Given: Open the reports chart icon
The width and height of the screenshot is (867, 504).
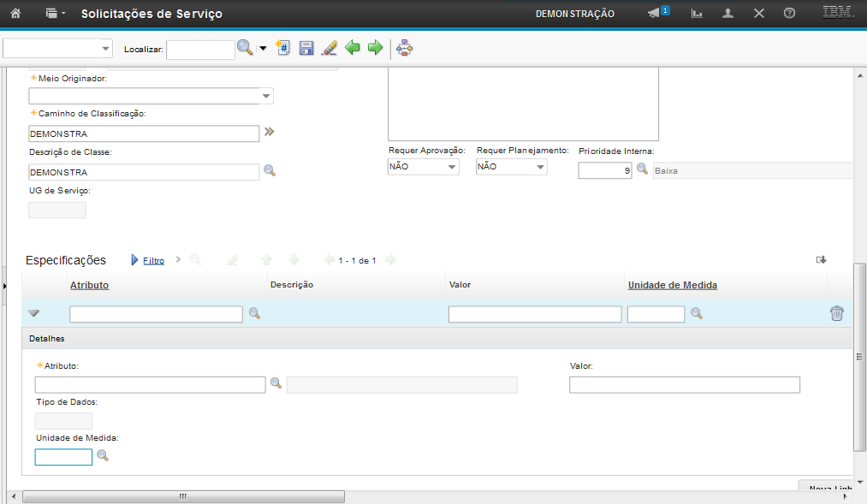Looking at the screenshot, I should (x=697, y=14).
